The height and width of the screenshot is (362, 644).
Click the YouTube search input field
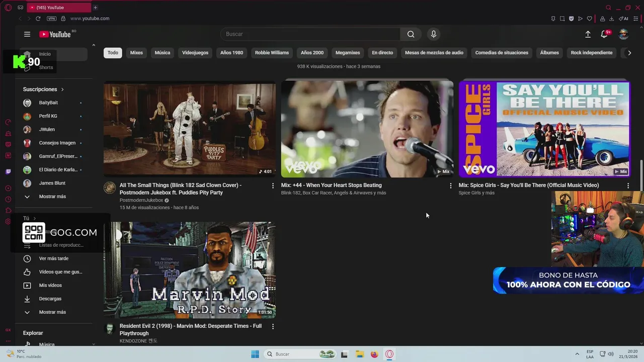point(310,34)
